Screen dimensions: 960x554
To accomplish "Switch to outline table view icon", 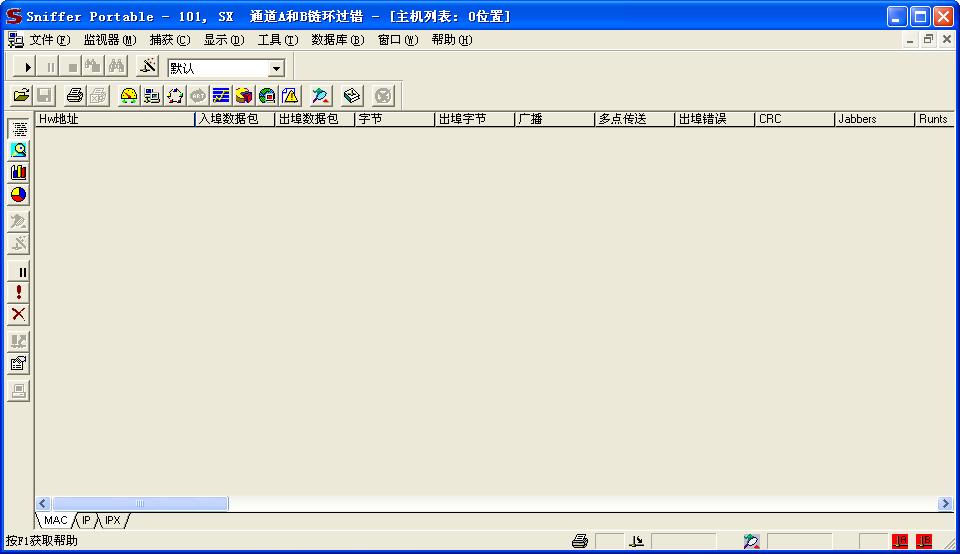I will (x=19, y=129).
